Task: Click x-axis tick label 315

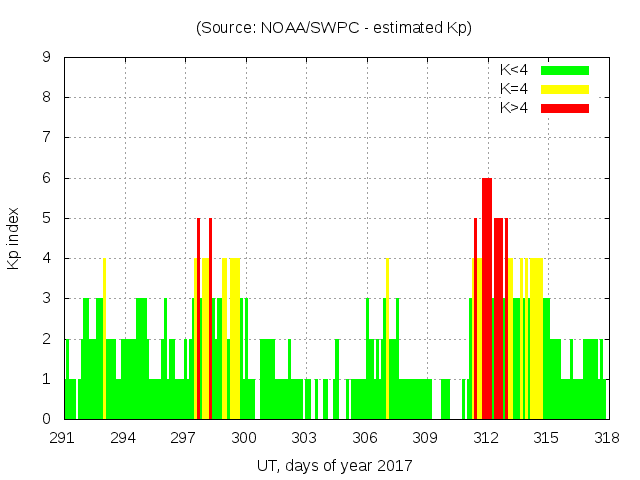Action: click(546, 438)
